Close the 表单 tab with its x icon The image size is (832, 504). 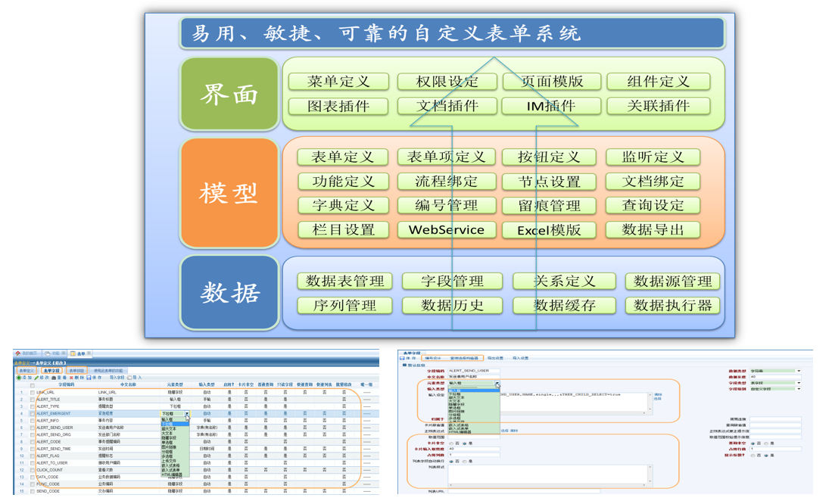(89, 353)
